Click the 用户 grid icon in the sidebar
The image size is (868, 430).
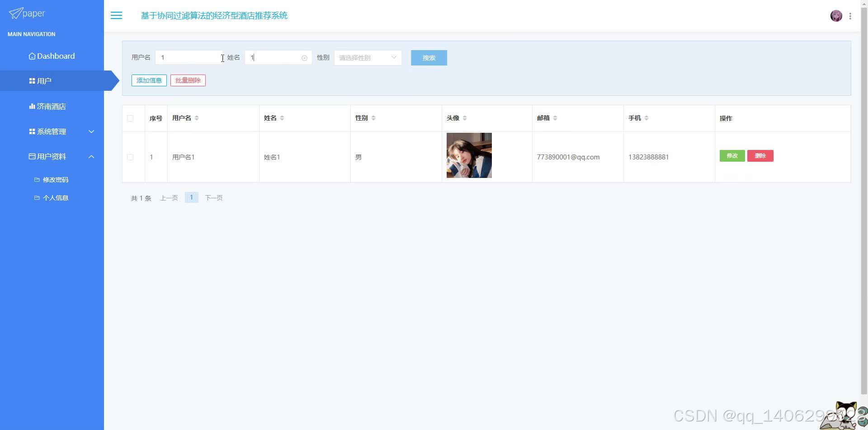(32, 80)
